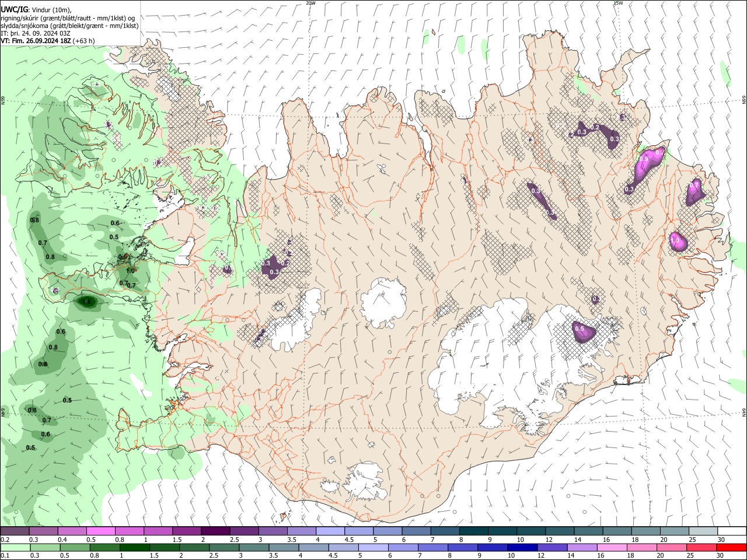Select the rain scale swatch between 16 and 18
The width and height of the screenshot is (747, 560).
tap(611, 547)
